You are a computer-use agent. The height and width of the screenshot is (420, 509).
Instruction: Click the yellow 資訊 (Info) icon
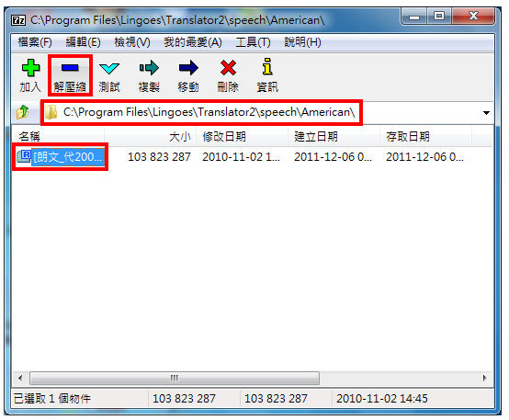(x=267, y=67)
